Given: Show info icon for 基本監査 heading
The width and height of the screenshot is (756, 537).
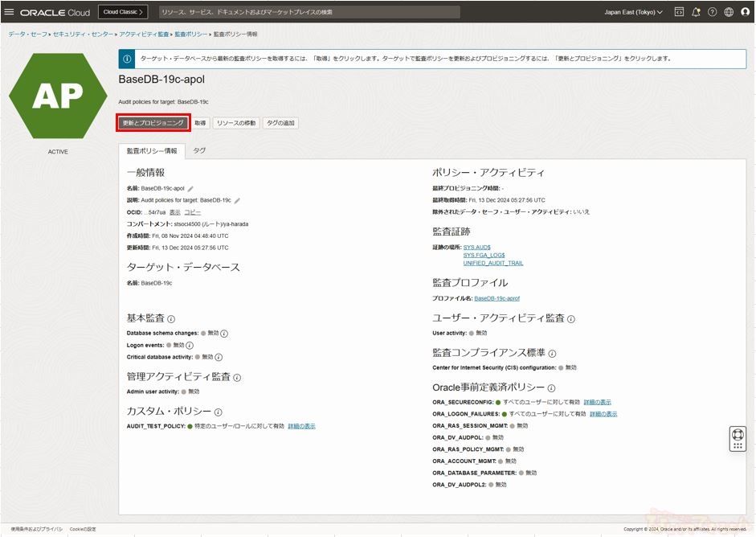Looking at the screenshot, I should click(x=171, y=319).
